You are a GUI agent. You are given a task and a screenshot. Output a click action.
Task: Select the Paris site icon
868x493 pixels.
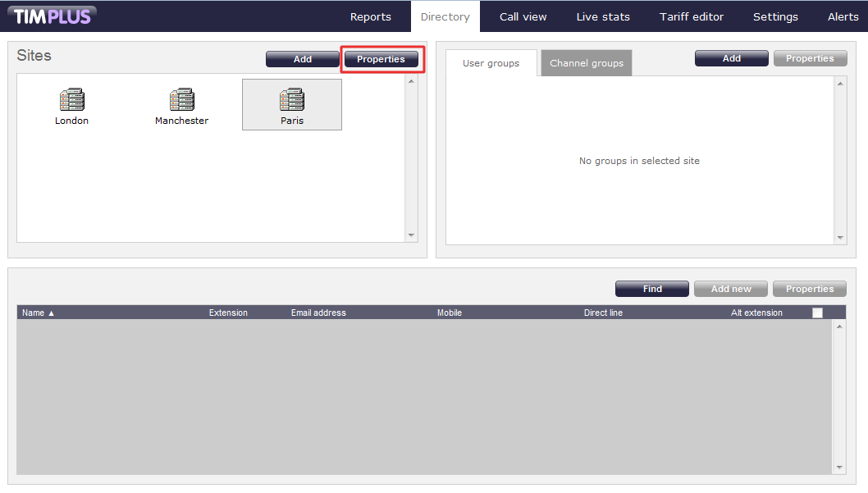[291, 101]
